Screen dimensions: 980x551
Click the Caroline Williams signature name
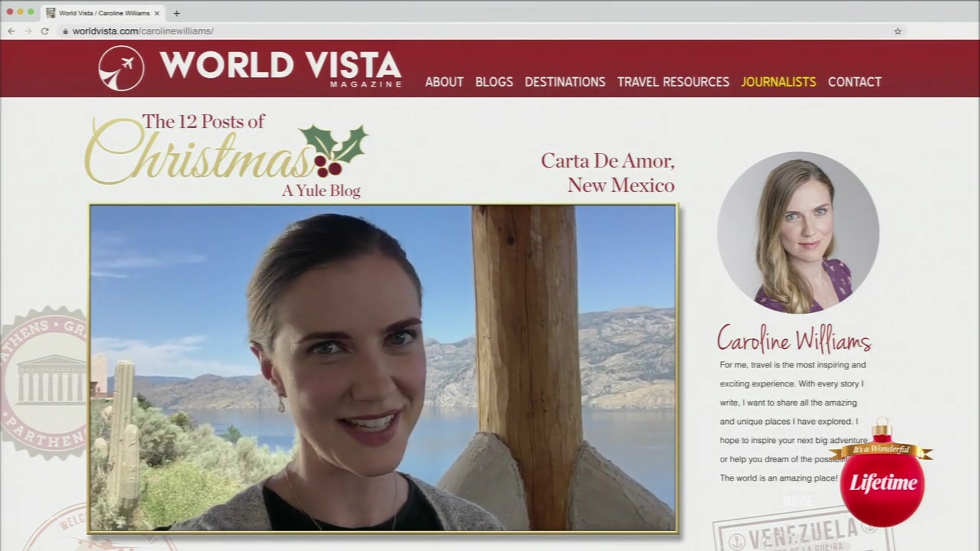coord(794,339)
